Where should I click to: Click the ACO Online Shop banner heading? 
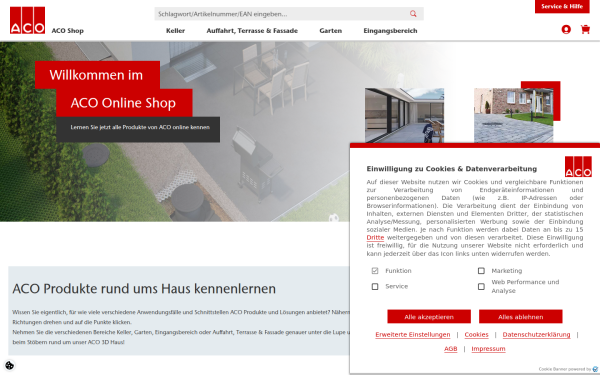(x=124, y=103)
